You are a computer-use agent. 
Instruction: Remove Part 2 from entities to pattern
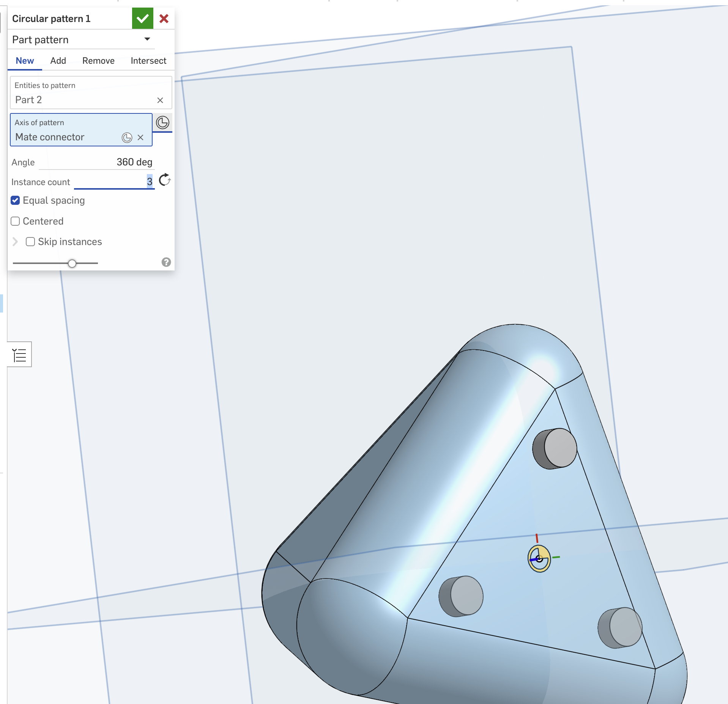[160, 100]
